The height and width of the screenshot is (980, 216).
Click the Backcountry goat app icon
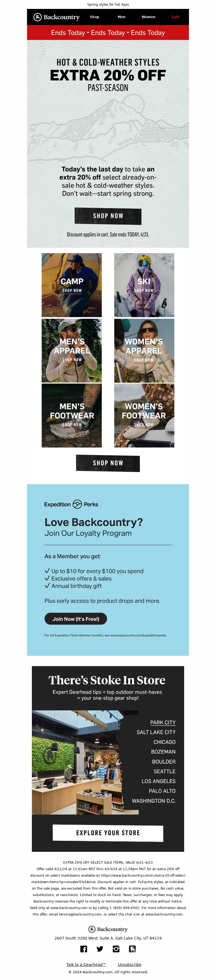click(x=132, y=949)
